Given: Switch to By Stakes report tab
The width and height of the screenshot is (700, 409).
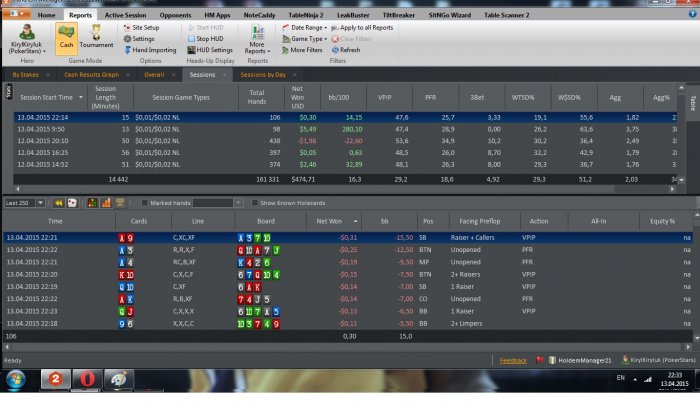Looking at the screenshot, I should pos(25,75).
